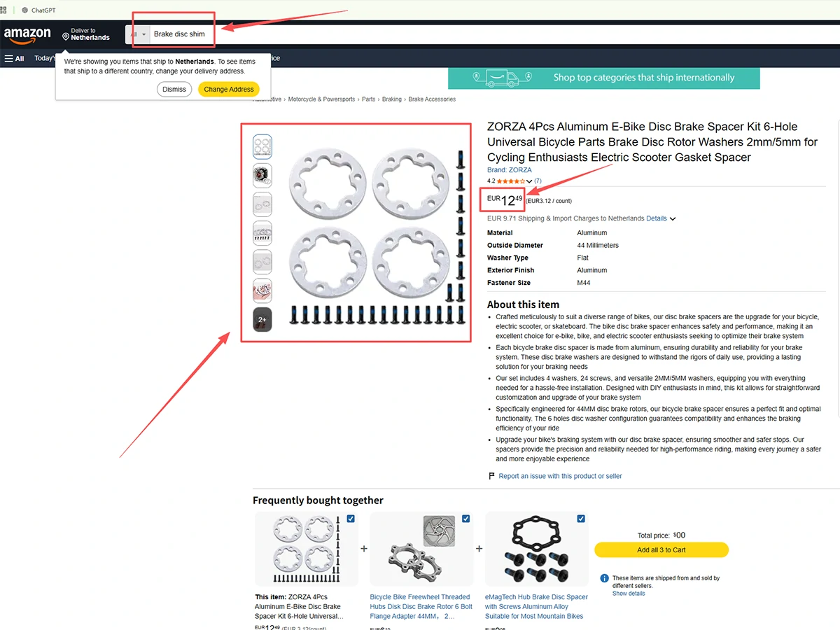Image resolution: width=840 pixels, height=630 pixels.
Task: Expand the shipping Details chevron
Action: tap(673, 219)
